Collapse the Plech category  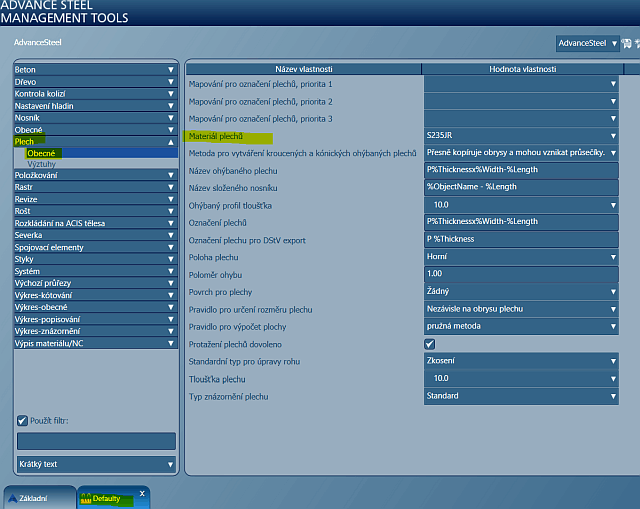coord(96,142)
